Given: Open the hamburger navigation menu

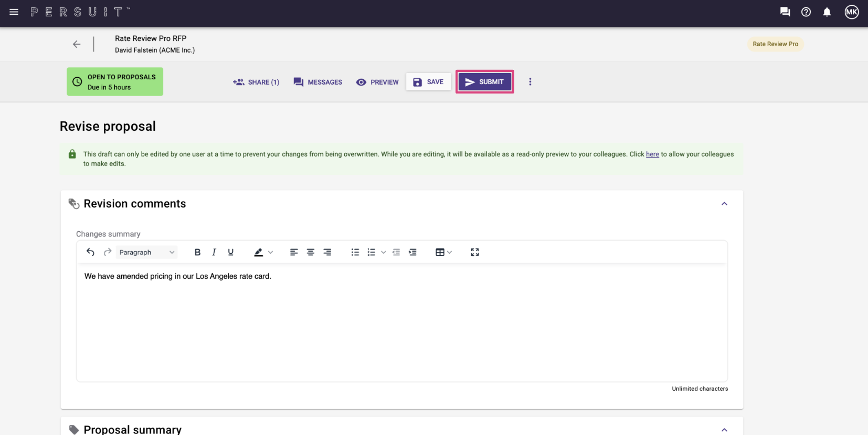Looking at the screenshot, I should [x=14, y=12].
